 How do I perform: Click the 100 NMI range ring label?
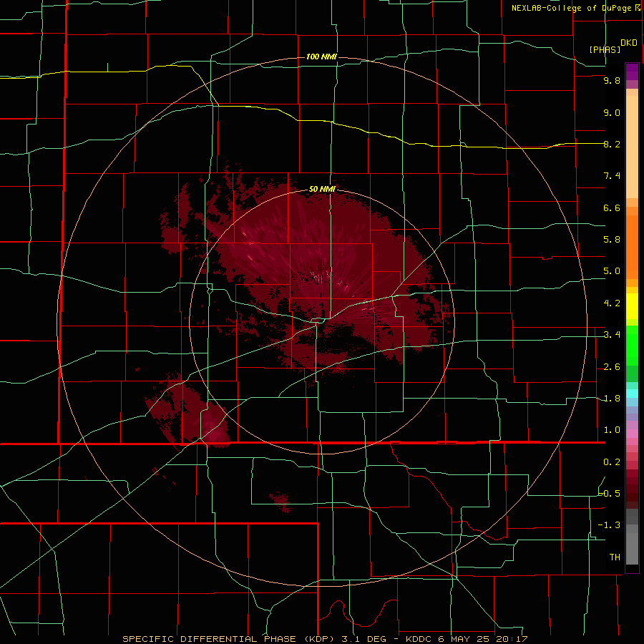click(321, 57)
